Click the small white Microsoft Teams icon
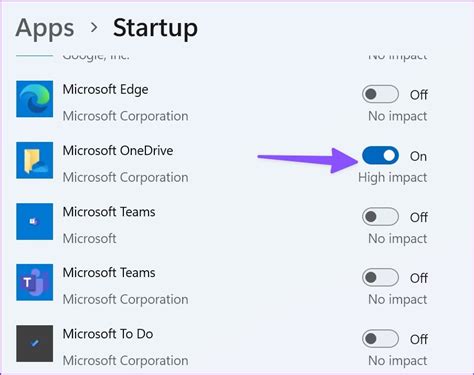 click(34, 222)
